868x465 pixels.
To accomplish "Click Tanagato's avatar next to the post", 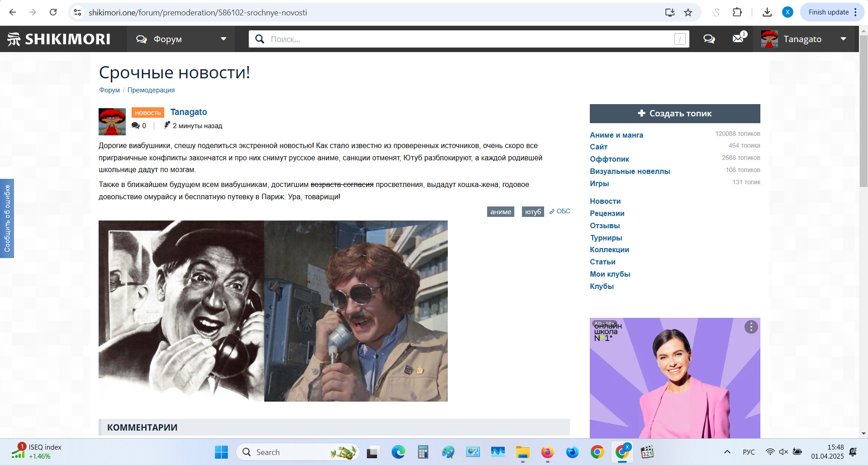I will pos(112,121).
